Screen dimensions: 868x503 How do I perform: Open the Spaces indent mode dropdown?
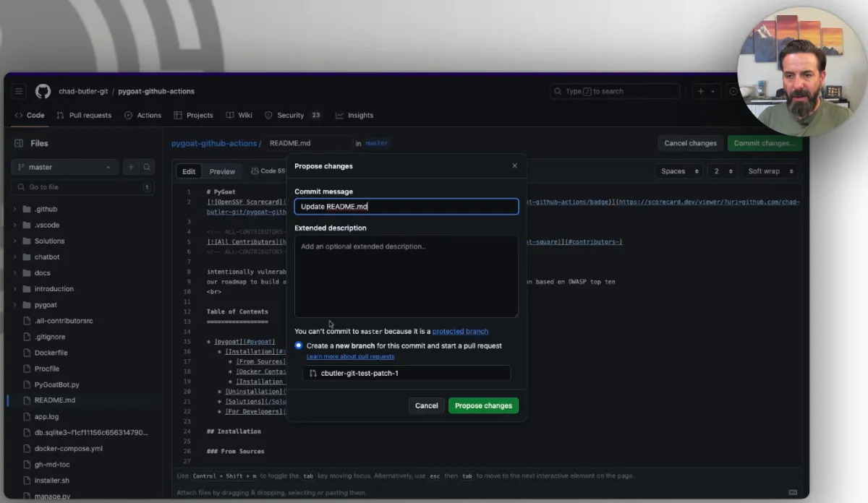click(x=678, y=171)
